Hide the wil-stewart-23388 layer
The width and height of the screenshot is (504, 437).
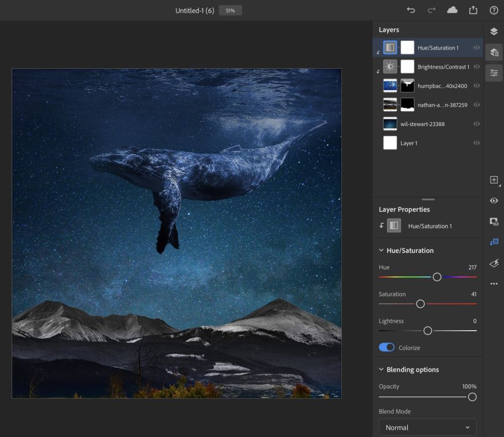[x=476, y=124]
